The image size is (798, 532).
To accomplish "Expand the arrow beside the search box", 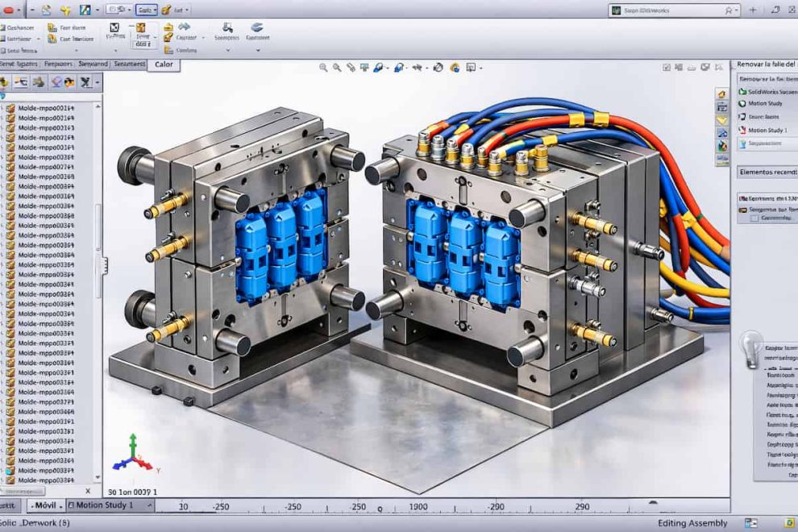I will point(734,10).
